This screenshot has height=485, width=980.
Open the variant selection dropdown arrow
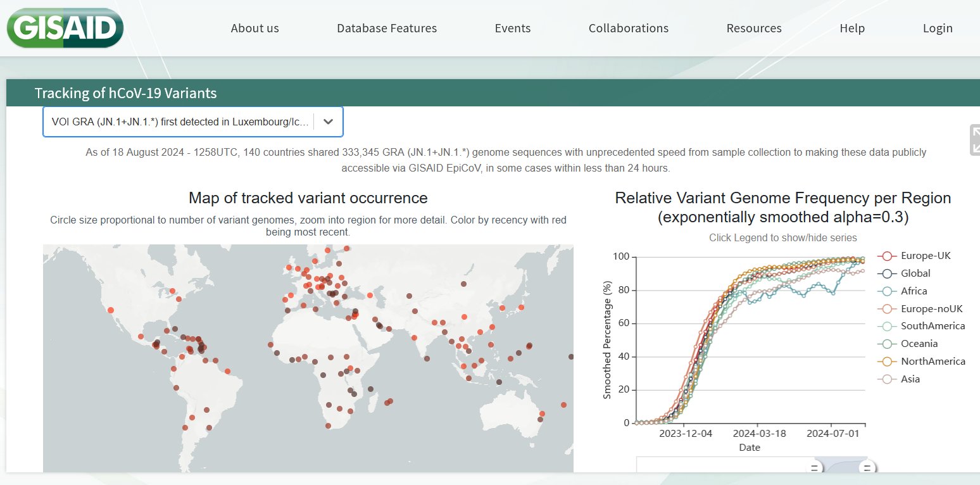coord(328,122)
